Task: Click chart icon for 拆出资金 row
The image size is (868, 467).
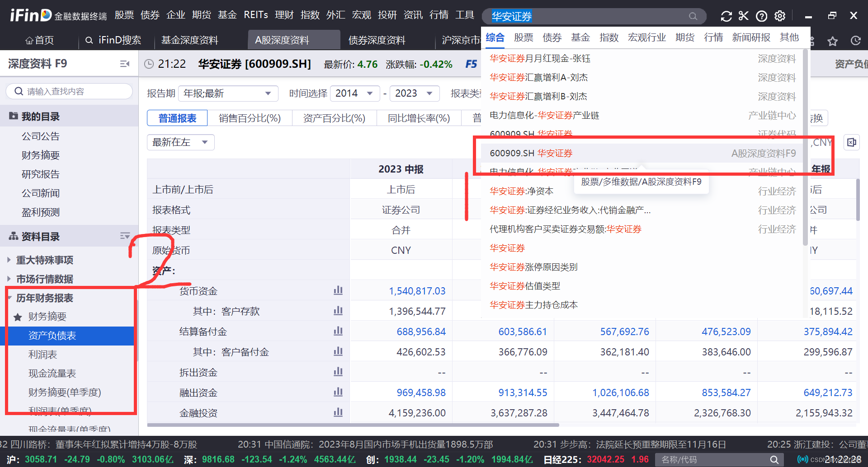Action: tap(338, 372)
